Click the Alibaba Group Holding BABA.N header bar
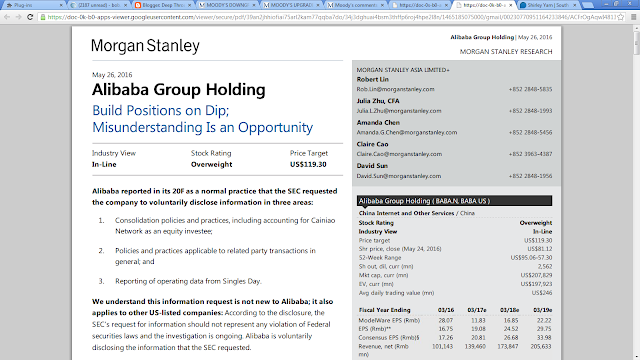Viewport: 640px width, 360px height. 454,201
